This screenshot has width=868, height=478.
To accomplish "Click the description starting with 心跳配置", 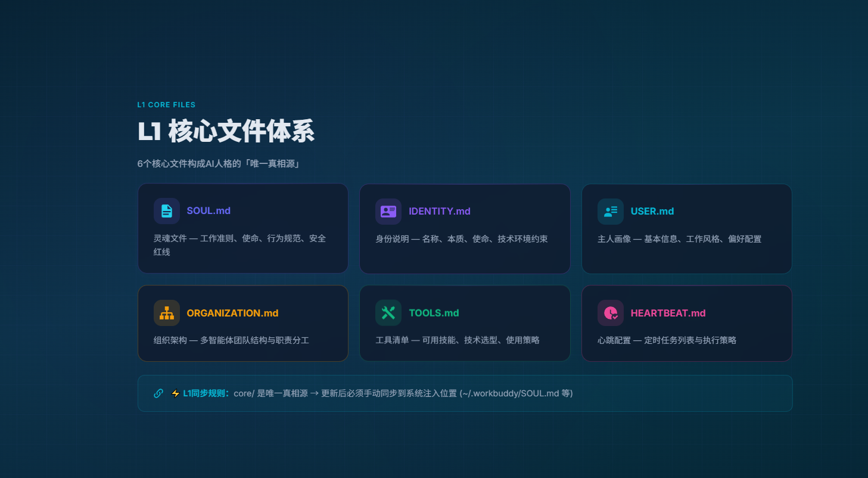I will [x=667, y=340].
